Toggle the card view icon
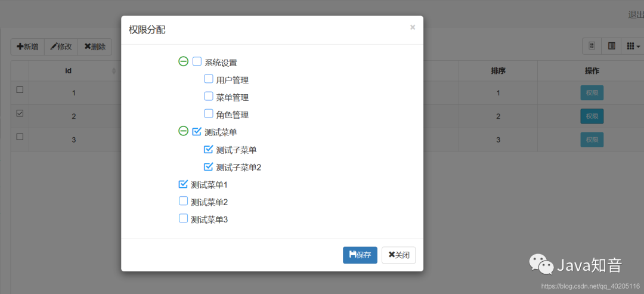 click(x=612, y=46)
